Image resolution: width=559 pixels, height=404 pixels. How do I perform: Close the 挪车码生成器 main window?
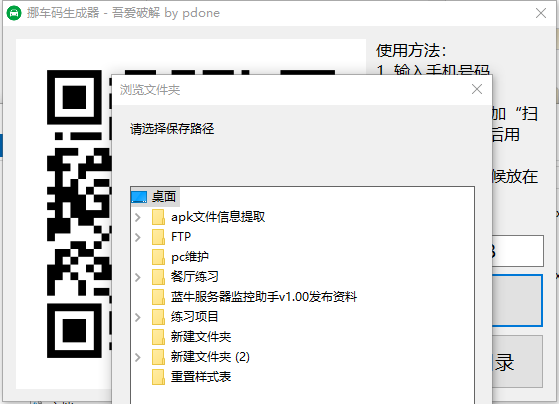541,13
